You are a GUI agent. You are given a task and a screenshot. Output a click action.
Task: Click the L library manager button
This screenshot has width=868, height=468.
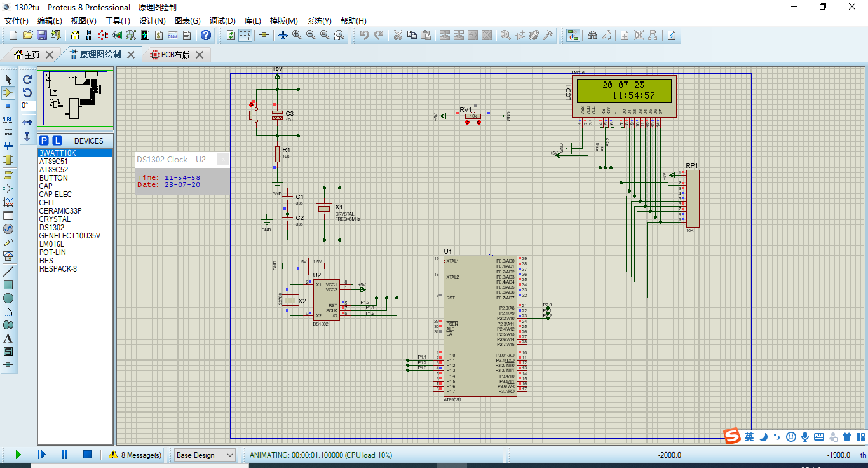pos(57,141)
